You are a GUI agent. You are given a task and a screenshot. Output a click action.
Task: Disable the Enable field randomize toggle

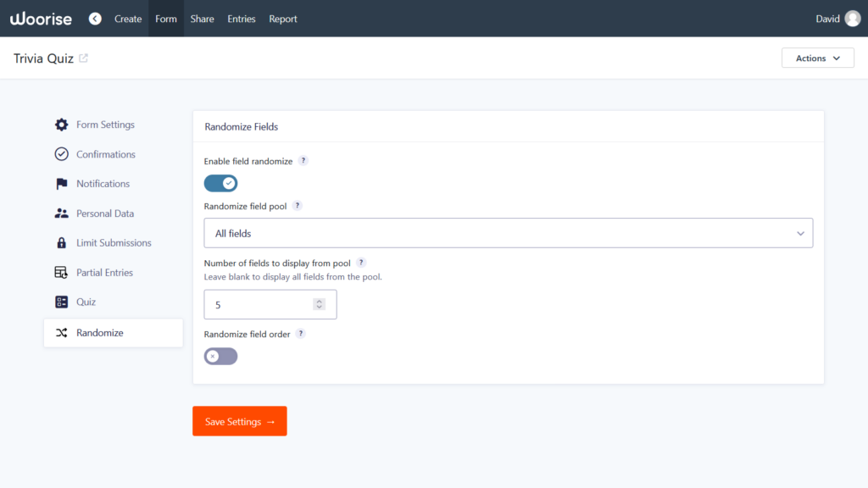point(221,183)
